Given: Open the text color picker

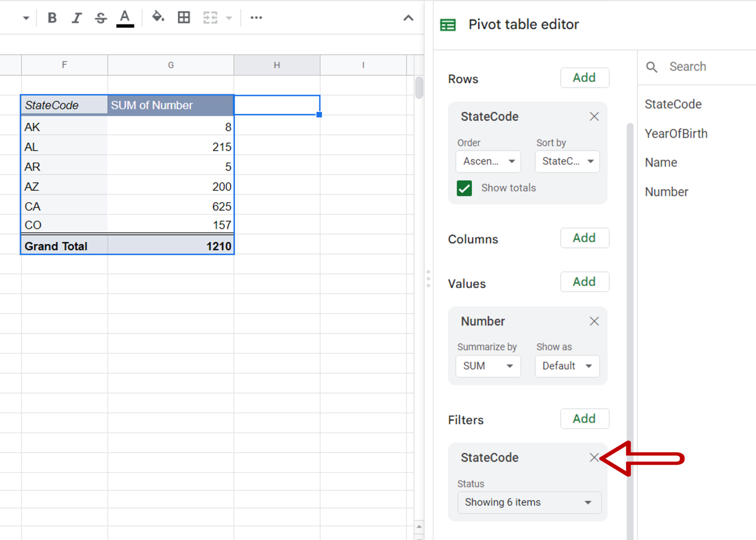Looking at the screenshot, I should pyautogui.click(x=124, y=17).
